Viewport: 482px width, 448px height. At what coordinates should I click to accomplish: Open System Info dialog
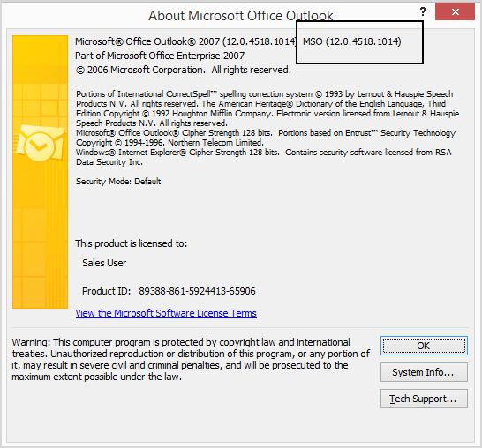[x=424, y=372]
